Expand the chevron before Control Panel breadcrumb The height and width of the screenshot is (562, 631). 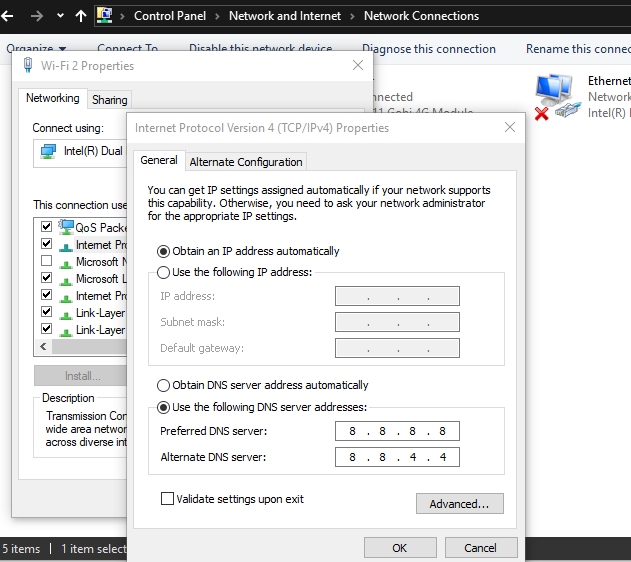point(122,16)
